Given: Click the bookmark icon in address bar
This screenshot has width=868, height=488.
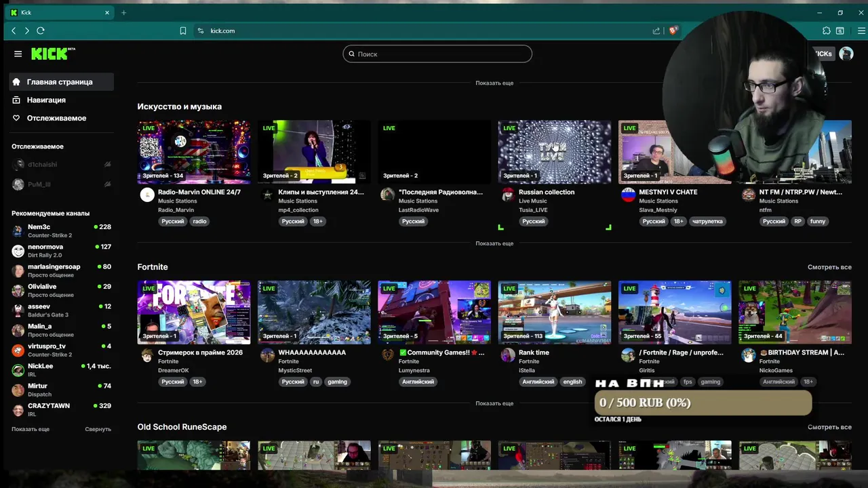Looking at the screenshot, I should 183,30.
